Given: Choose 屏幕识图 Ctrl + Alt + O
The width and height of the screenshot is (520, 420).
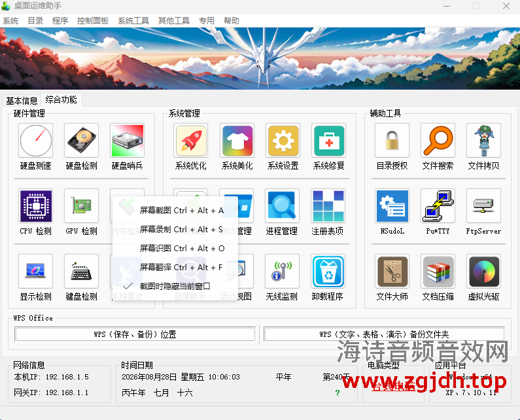Looking at the screenshot, I should pyautogui.click(x=175, y=248).
